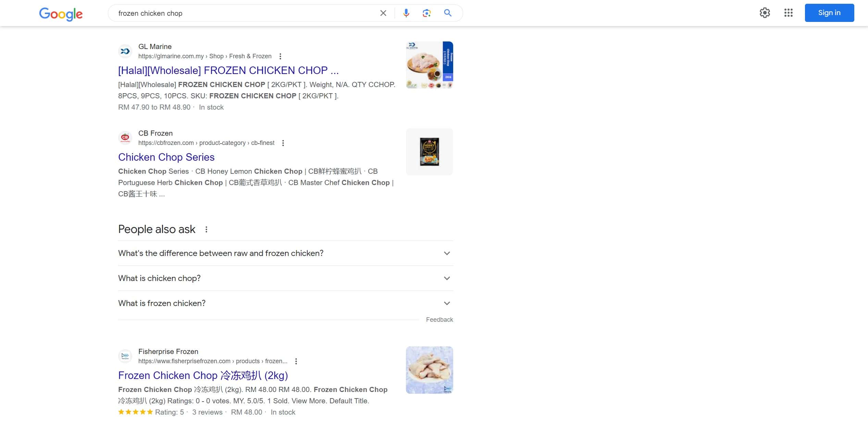Open the Google logo homepage link
This screenshot has width=868, height=429.
pyautogui.click(x=61, y=14)
